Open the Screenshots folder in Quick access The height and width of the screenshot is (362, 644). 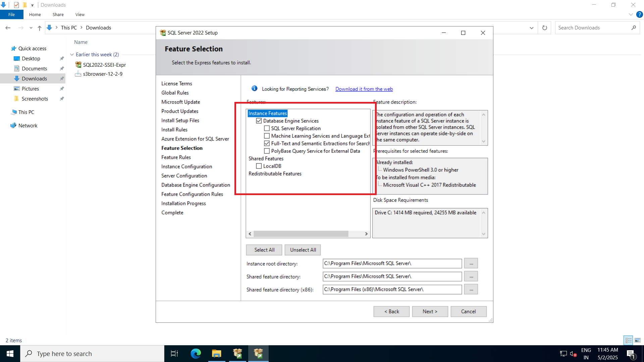tap(35, 99)
